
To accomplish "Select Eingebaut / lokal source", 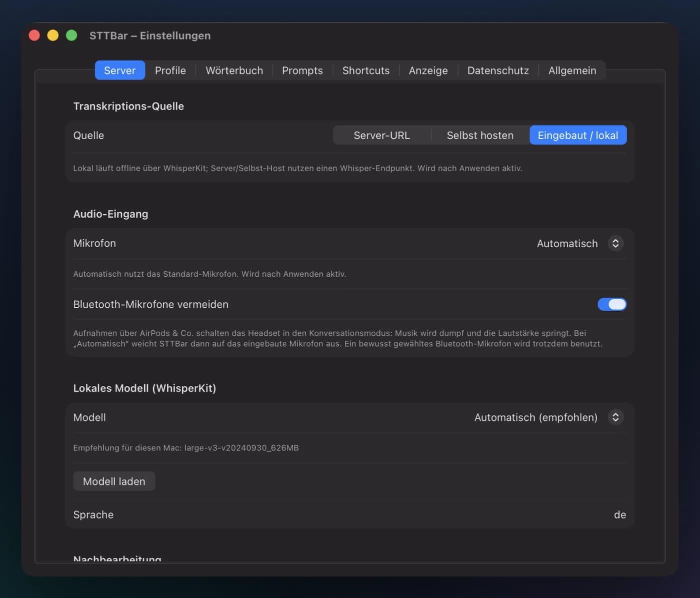I will (578, 135).
